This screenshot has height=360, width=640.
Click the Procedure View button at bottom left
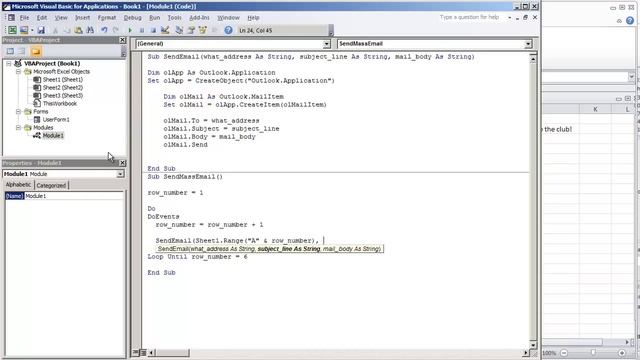tap(136, 353)
